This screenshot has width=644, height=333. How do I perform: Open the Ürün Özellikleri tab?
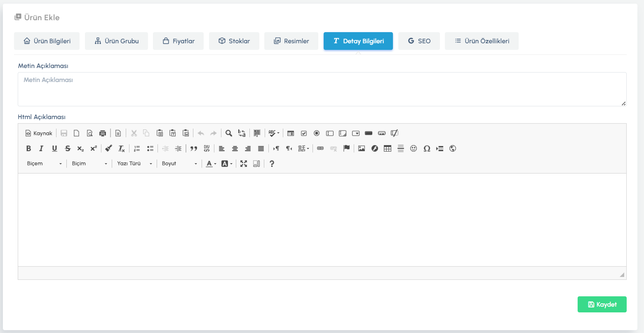[482, 41]
